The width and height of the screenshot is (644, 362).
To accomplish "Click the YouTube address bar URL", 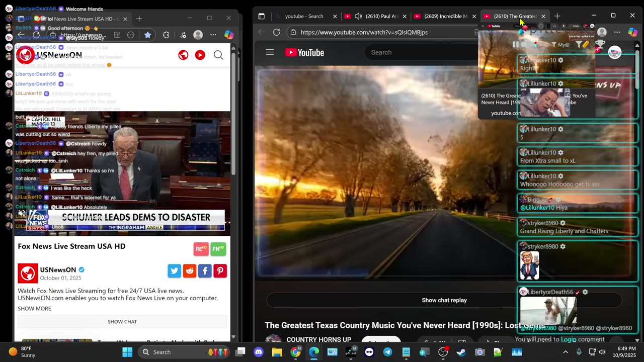I will [364, 32].
